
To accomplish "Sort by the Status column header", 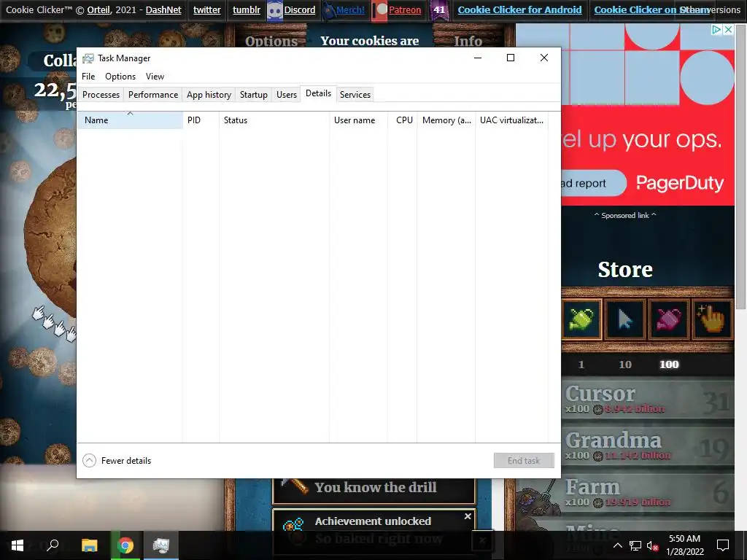I will click(274, 120).
